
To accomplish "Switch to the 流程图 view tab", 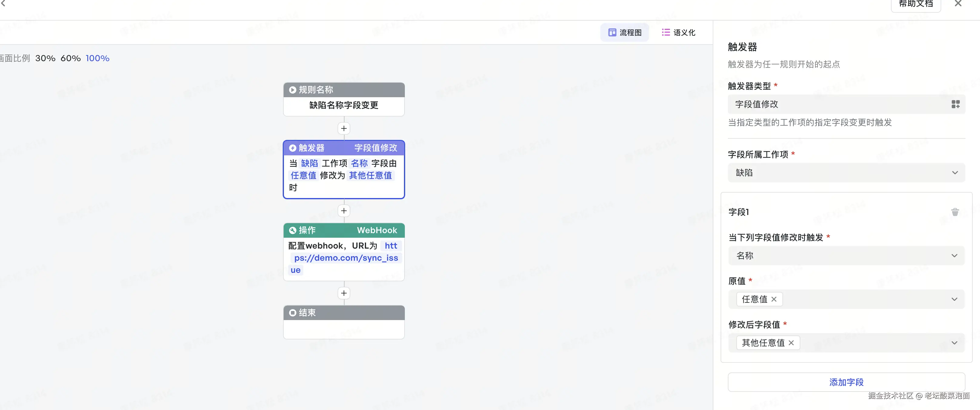I will tap(625, 32).
